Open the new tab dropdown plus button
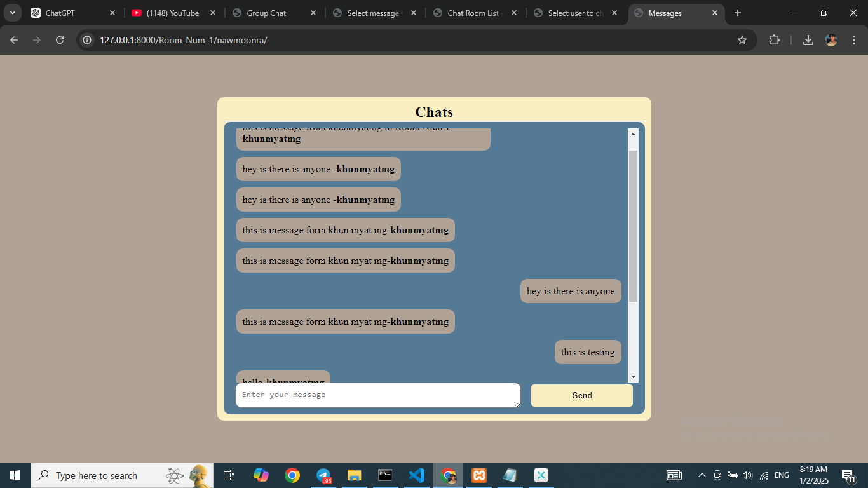This screenshot has width=868, height=488. click(737, 12)
